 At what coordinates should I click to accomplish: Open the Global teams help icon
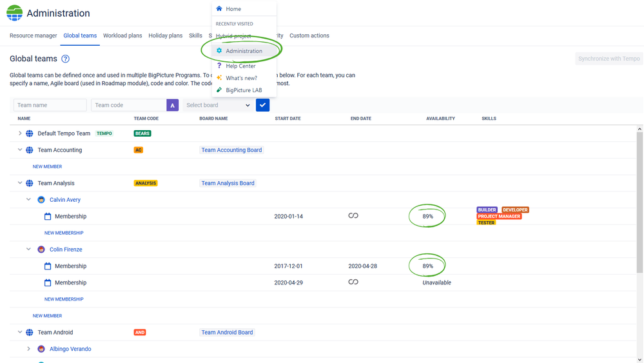pos(65,59)
